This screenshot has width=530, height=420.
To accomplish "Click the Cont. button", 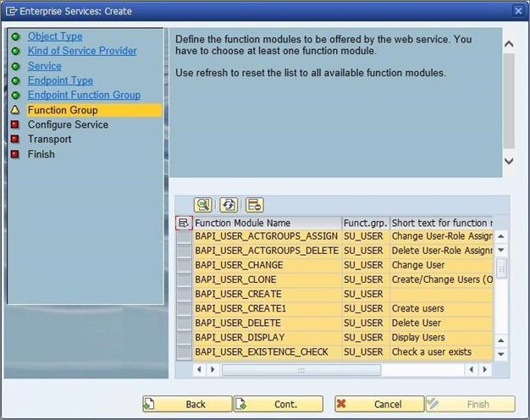I will [x=279, y=404].
